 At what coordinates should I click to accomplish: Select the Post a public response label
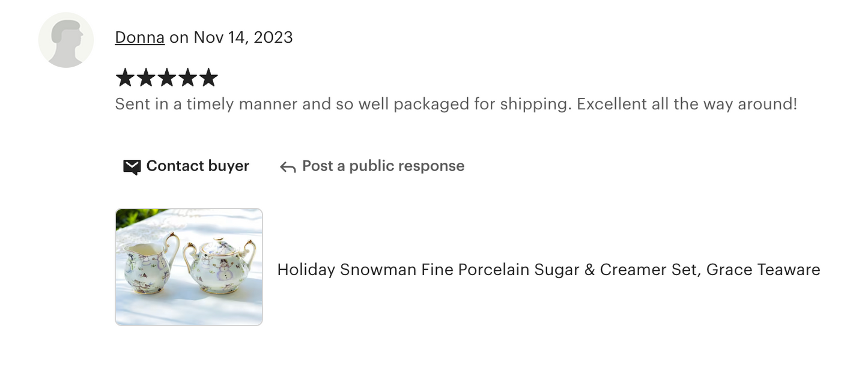point(383,166)
